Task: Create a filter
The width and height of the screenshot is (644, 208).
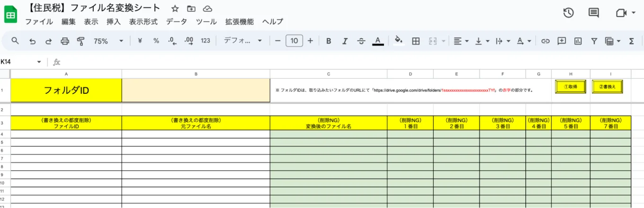Action: coord(594,41)
